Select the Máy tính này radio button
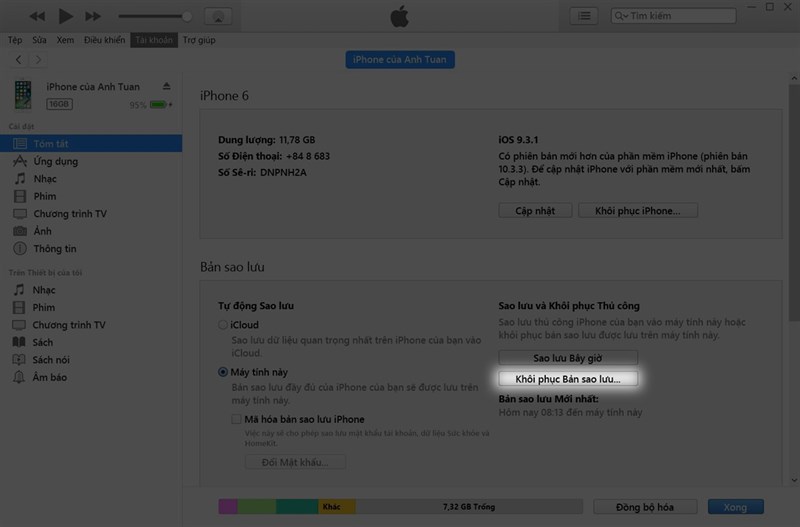 pyautogui.click(x=223, y=372)
